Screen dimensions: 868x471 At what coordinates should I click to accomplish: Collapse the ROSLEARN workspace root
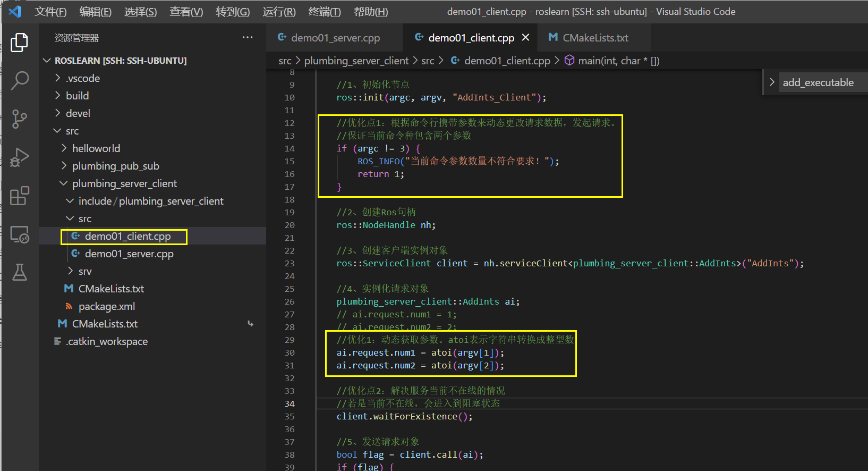pos(47,61)
